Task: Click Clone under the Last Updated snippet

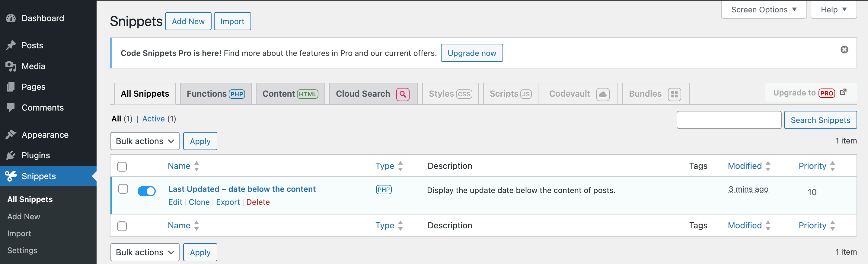Action: pyautogui.click(x=199, y=202)
